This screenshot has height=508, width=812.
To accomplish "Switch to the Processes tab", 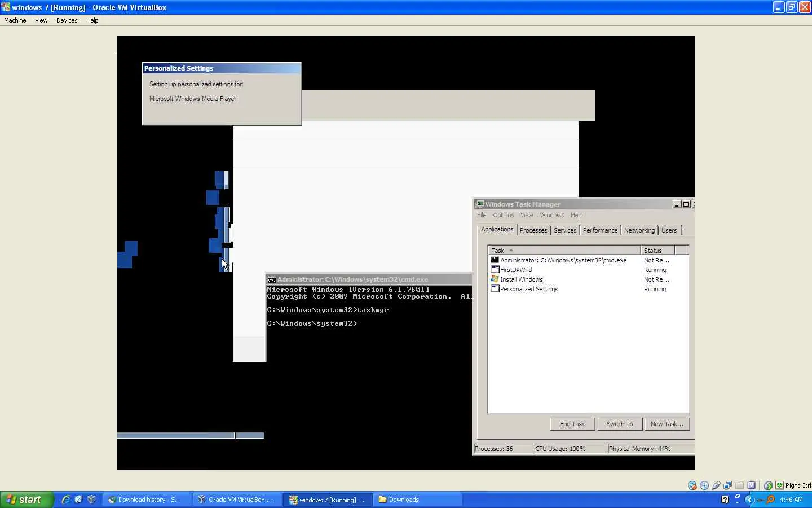I will [x=533, y=230].
